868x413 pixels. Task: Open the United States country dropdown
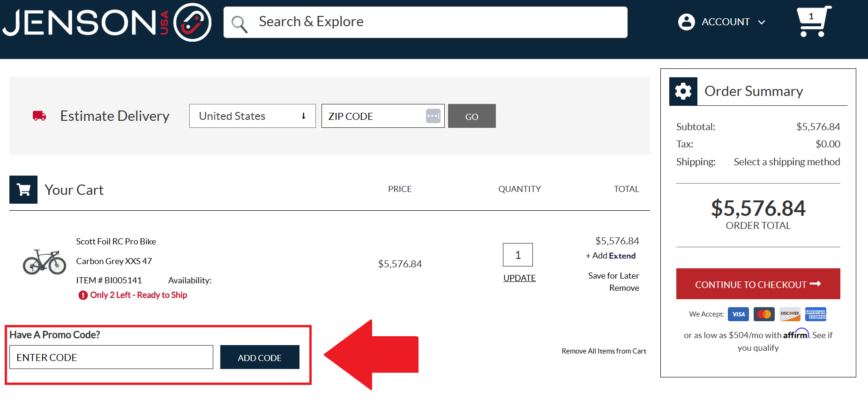tap(253, 116)
